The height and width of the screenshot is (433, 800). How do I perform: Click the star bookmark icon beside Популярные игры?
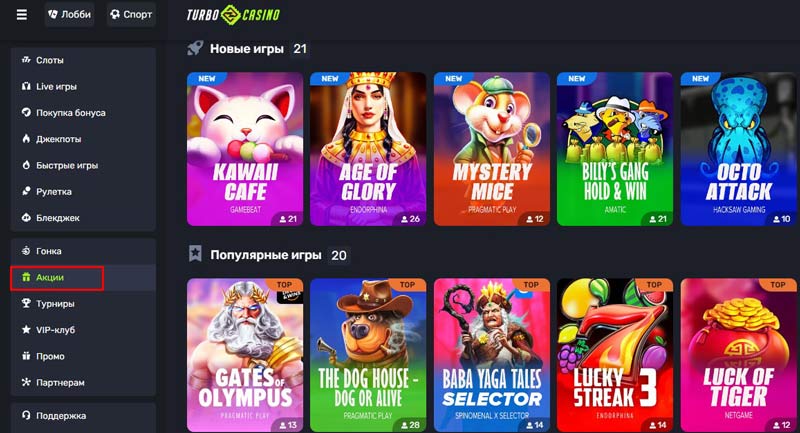tap(195, 253)
